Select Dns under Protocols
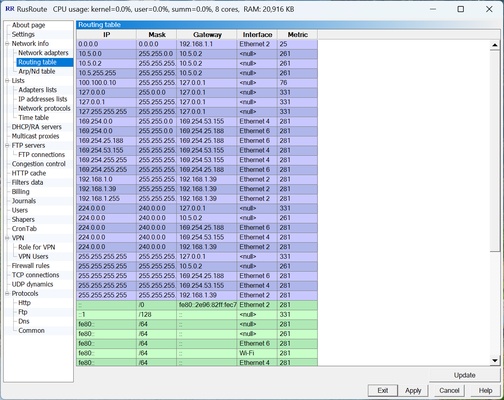 pos(24,321)
